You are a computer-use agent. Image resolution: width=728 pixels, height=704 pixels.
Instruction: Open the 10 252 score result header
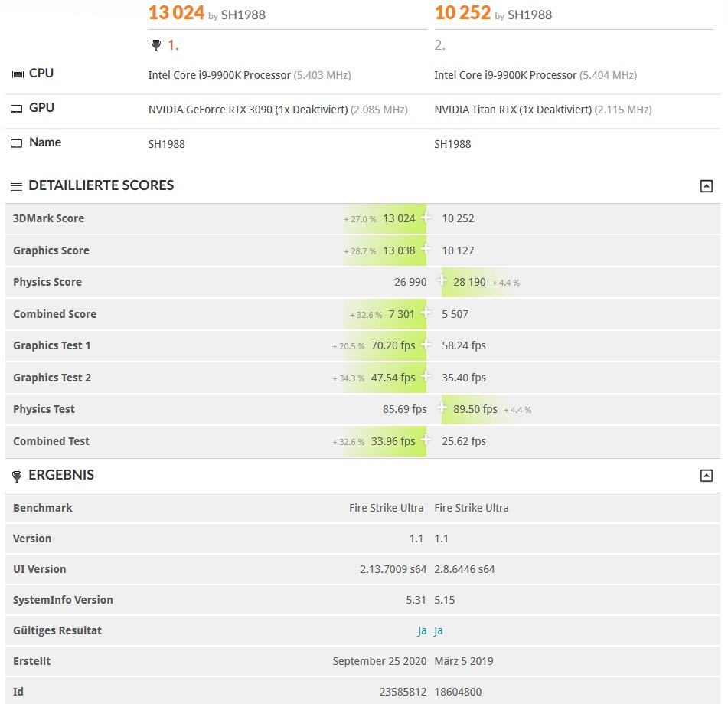tap(463, 12)
